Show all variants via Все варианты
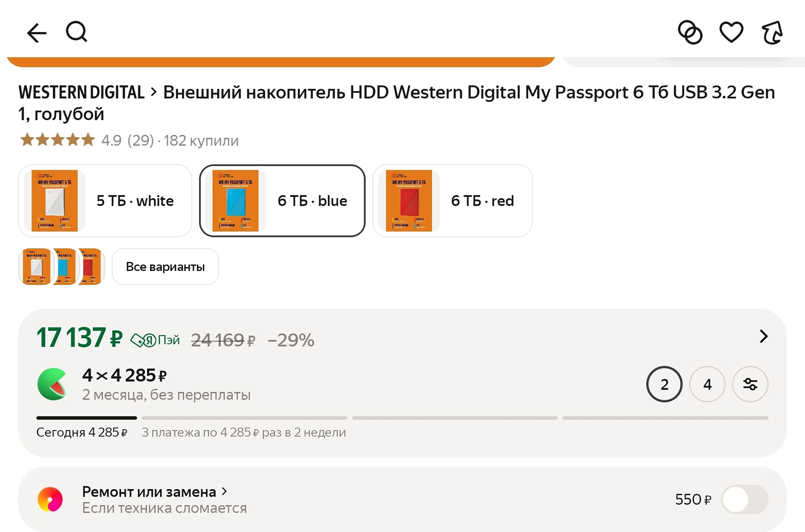The image size is (805, 532). tap(165, 267)
